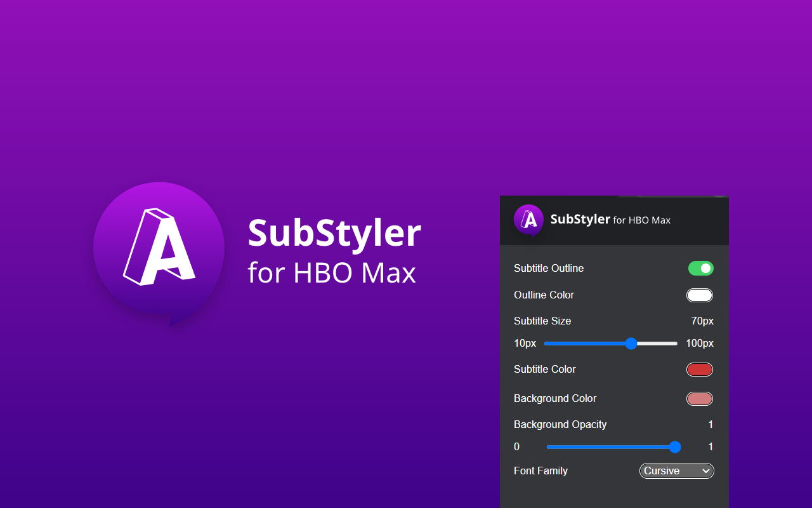Click the large SubStyler speech-bubble logo
The height and width of the screenshot is (508, 812).
[x=159, y=254]
